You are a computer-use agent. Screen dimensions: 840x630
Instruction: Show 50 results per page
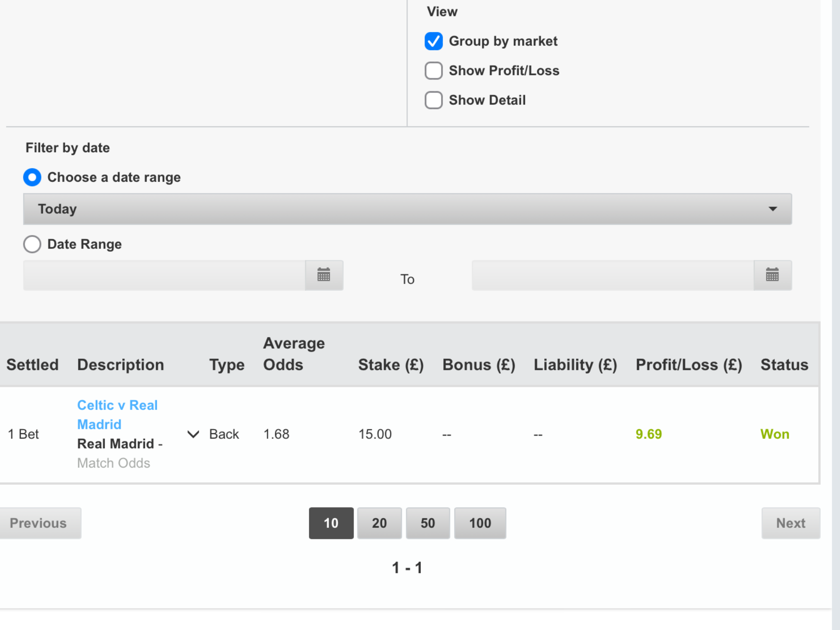(428, 523)
